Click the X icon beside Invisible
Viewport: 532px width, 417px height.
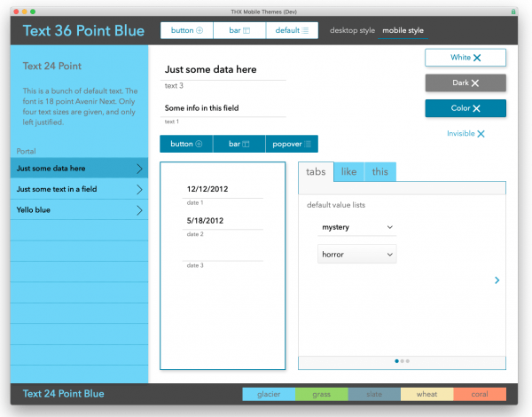click(481, 134)
